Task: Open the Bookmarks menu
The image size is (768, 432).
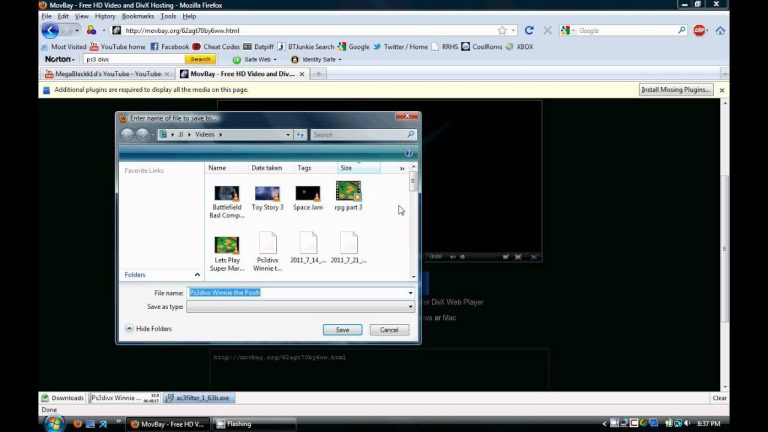Action: (137, 16)
